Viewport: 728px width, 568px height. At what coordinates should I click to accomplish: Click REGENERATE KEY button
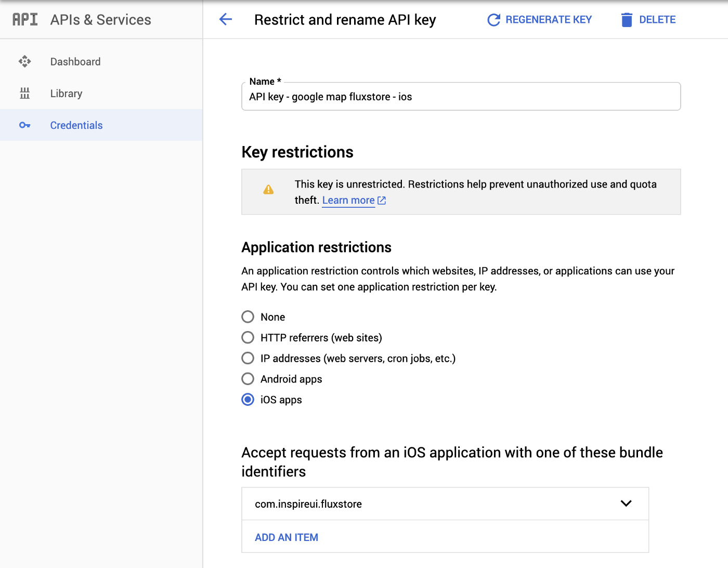(539, 20)
